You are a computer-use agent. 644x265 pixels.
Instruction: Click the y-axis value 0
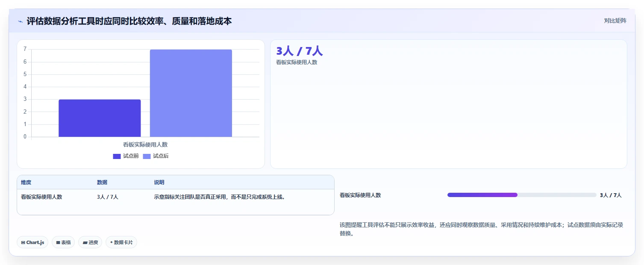pos(25,137)
